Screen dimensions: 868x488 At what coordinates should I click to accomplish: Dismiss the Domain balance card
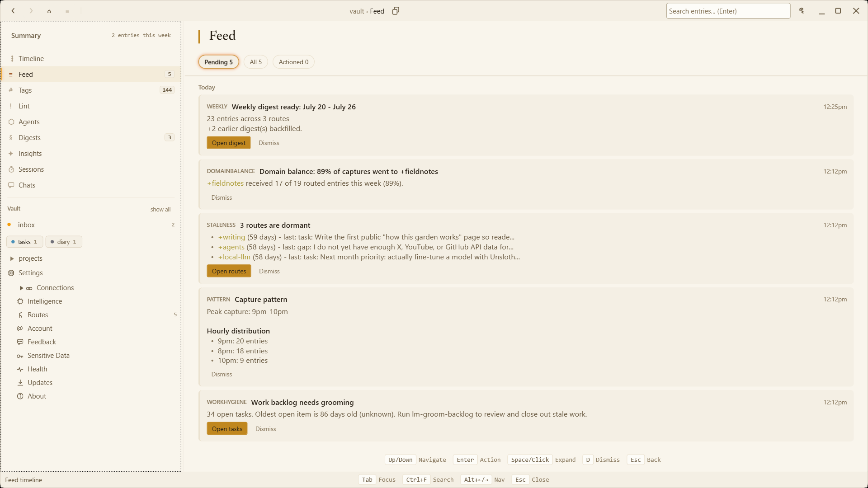pos(222,197)
